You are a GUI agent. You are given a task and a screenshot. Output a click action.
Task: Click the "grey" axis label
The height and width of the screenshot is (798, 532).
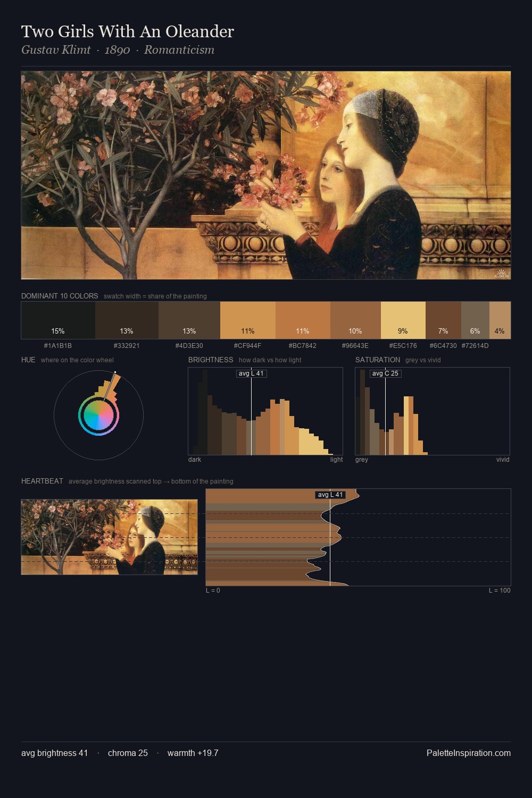point(362,460)
